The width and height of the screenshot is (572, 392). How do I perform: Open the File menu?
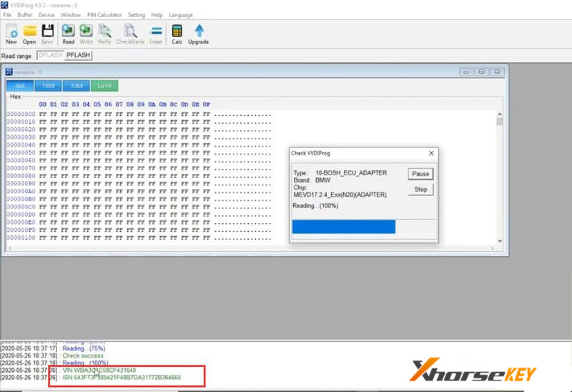[7, 15]
